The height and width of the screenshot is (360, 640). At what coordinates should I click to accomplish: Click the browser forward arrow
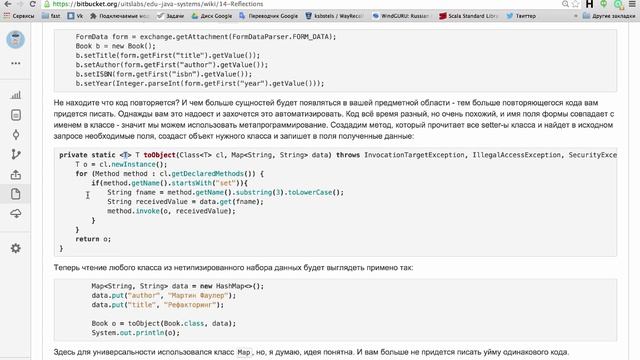point(20,4)
